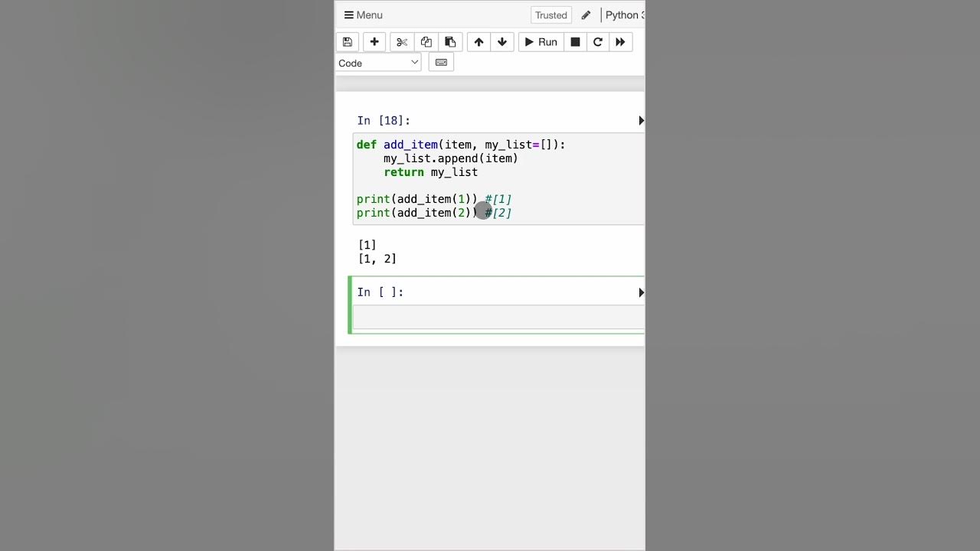This screenshot has width=980, height=551.
Task: Paste a cell using the paste icon
Action: point(450,41)
